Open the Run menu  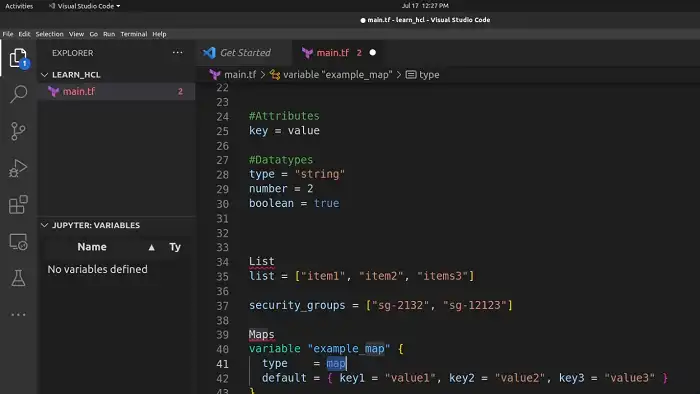point(109,34)
